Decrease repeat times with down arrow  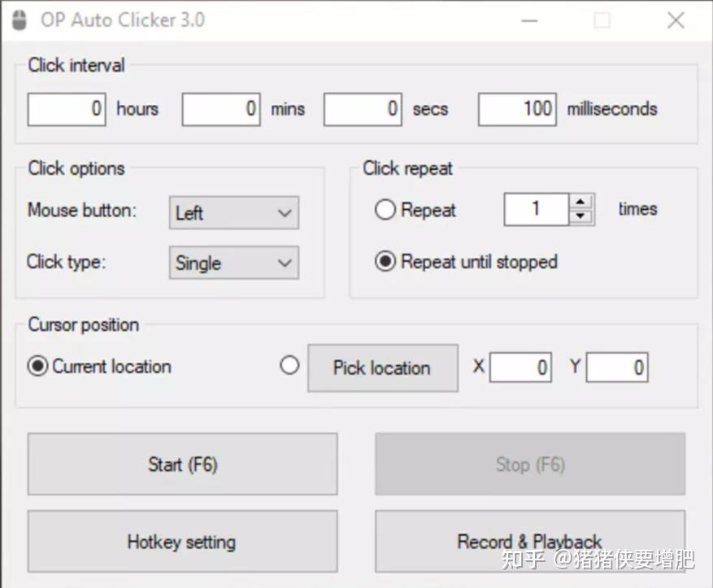tap(580, 216)
